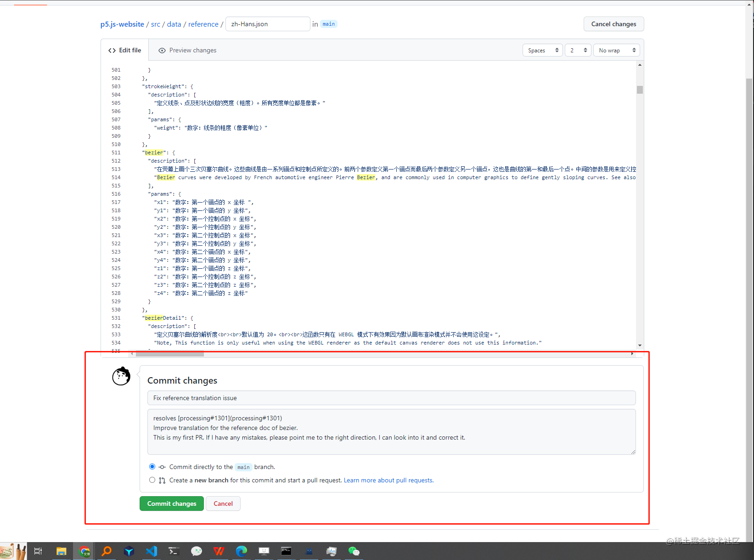The image size is (754, 560).
Task: Click the editor scroll-down arrow
Action: [640, 345]
